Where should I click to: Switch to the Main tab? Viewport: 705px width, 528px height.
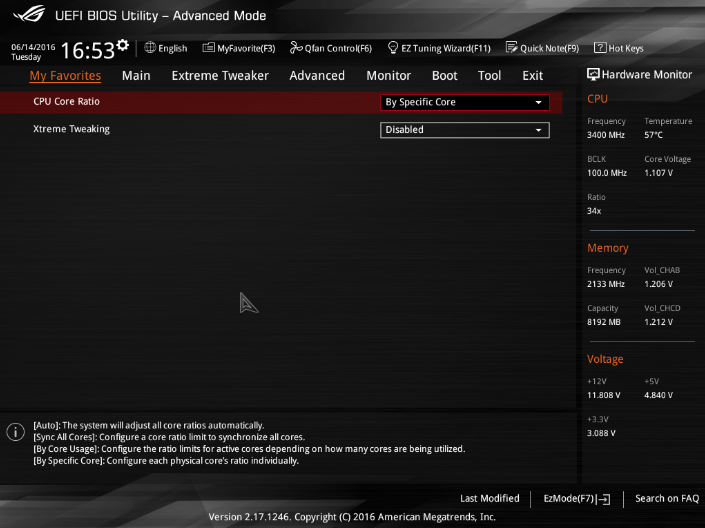click(x=136, y=76)
